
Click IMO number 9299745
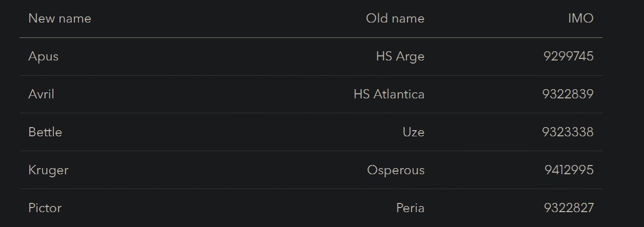(568, 56)
